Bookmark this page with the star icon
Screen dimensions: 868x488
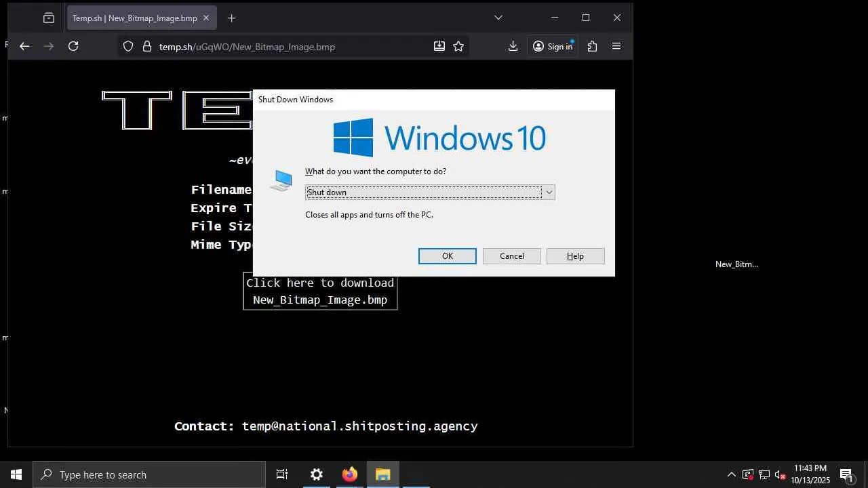(x=458, y=46)
